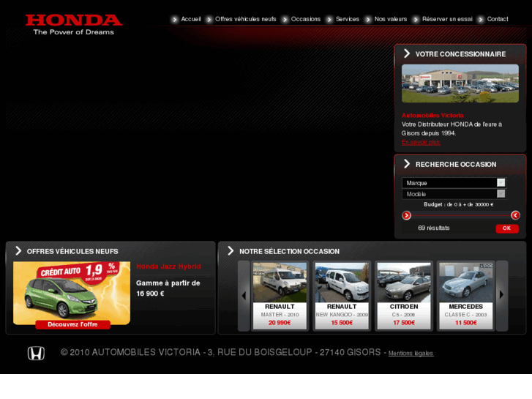Show previous cars with the carousel left arrow
532x399 pixels.
[244, 296]
